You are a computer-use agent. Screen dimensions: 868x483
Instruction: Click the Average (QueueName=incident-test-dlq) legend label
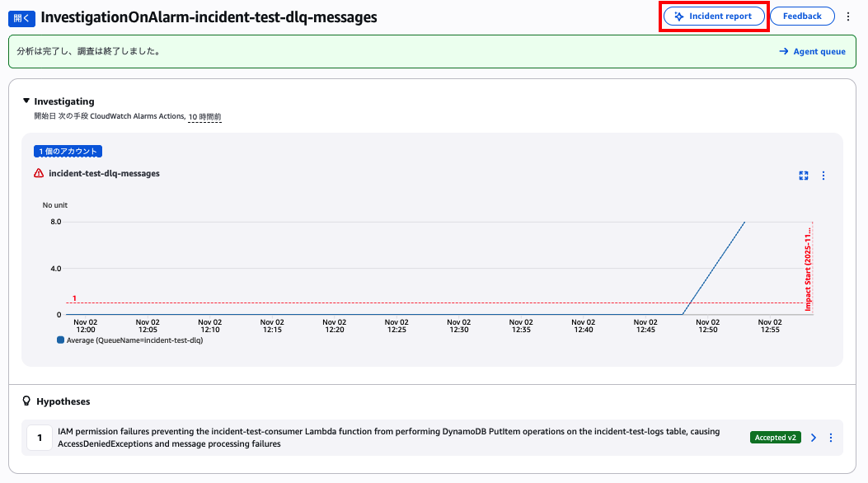(134, 340)
